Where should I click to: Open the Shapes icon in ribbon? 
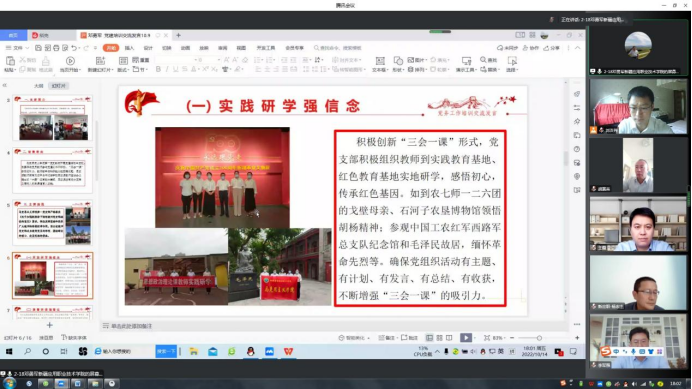click(398, 61)
